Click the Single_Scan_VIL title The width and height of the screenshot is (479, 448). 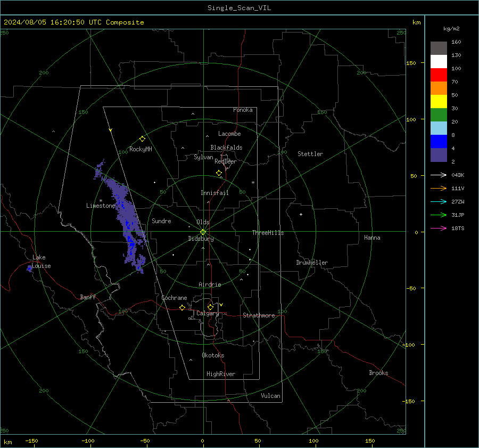click(x=239, y=8)
